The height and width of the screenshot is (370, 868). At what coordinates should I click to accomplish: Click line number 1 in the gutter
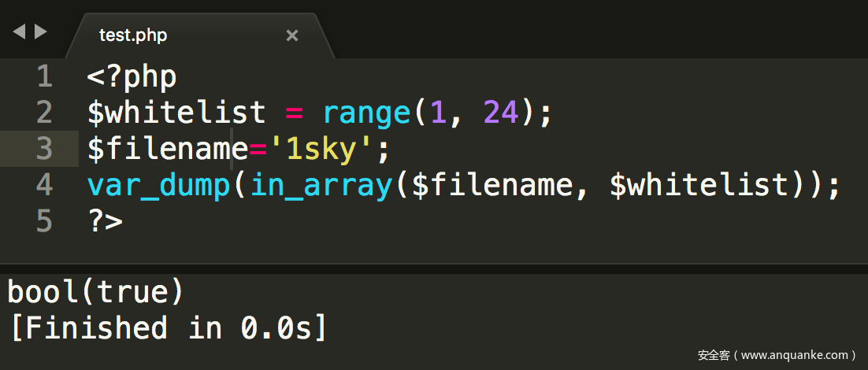(x=44, y=77)
